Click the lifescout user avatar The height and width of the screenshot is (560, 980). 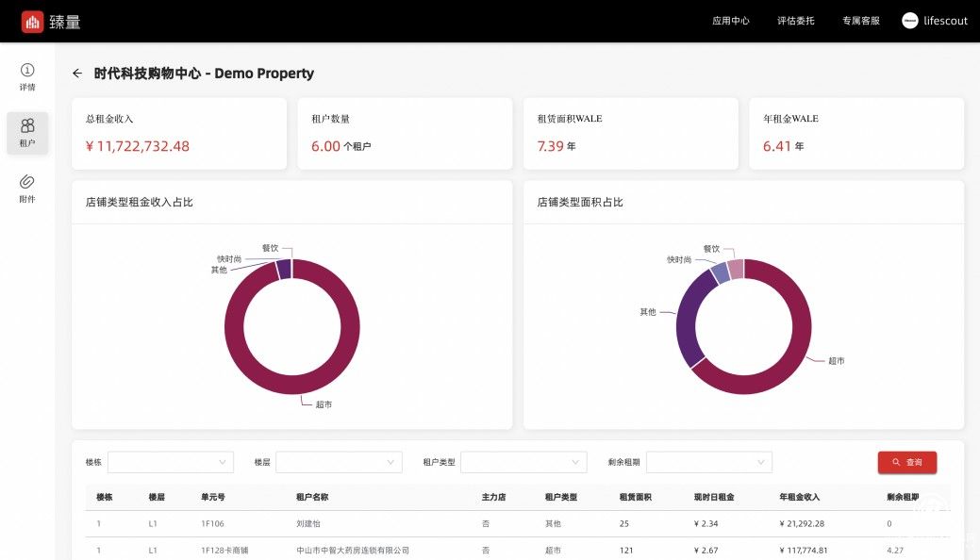tap(909, 21)
